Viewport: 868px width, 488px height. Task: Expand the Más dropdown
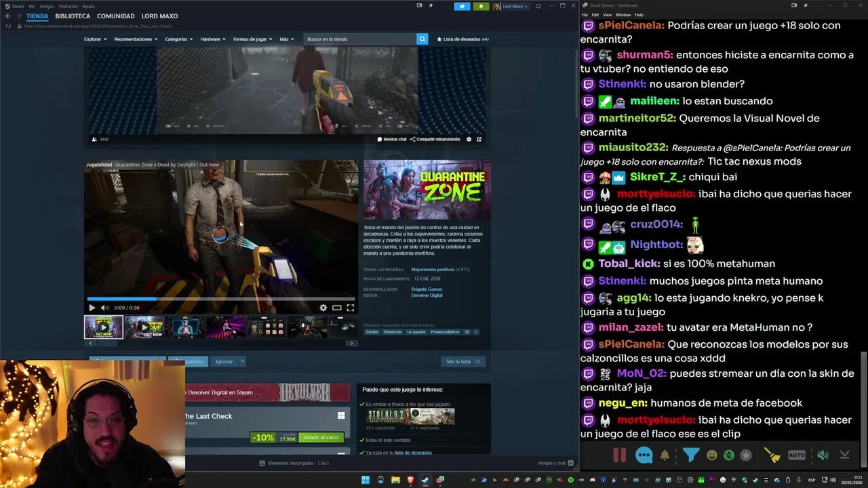[287, 39]
